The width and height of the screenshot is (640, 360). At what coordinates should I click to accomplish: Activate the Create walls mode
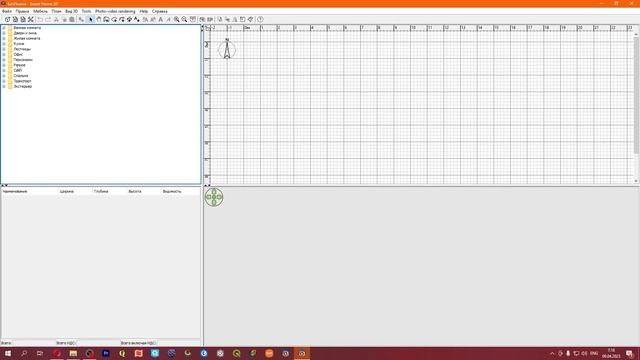pyautogui.click(x=107, y=19)
